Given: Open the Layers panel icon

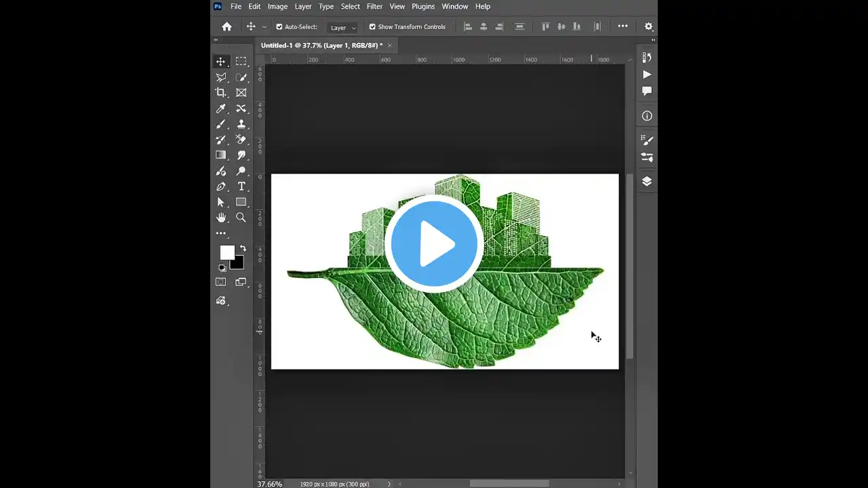Looking at the screenshot, I should 647,181.
